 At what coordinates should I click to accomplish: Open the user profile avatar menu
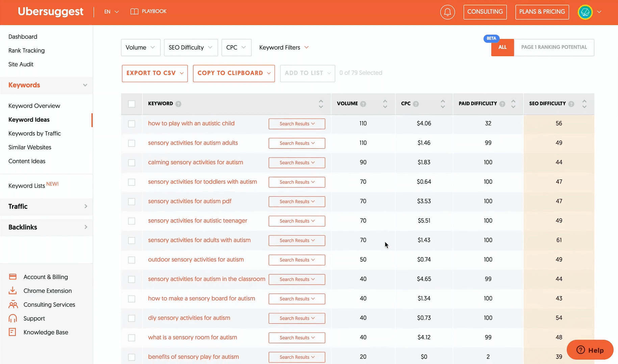coord(585,12)
